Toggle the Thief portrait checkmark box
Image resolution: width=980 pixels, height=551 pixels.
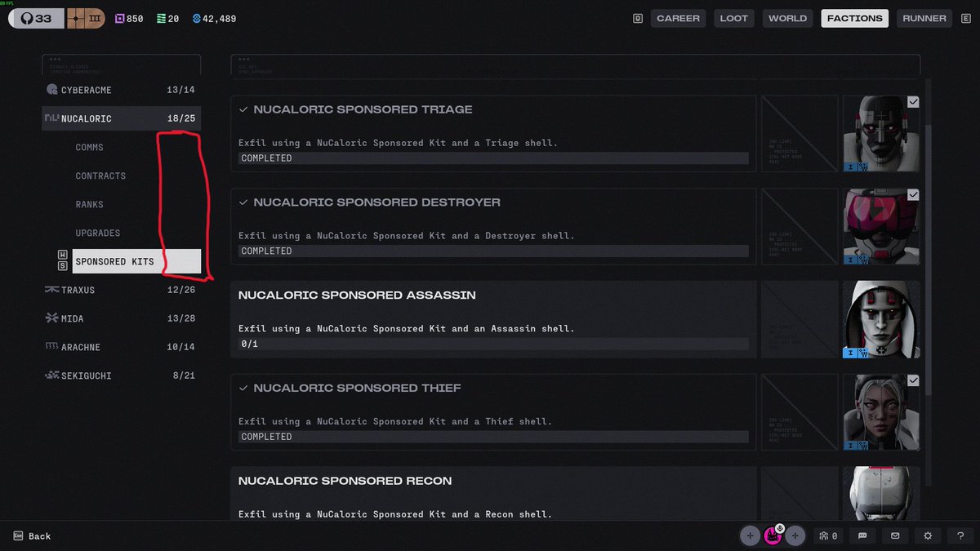[913, 381]
